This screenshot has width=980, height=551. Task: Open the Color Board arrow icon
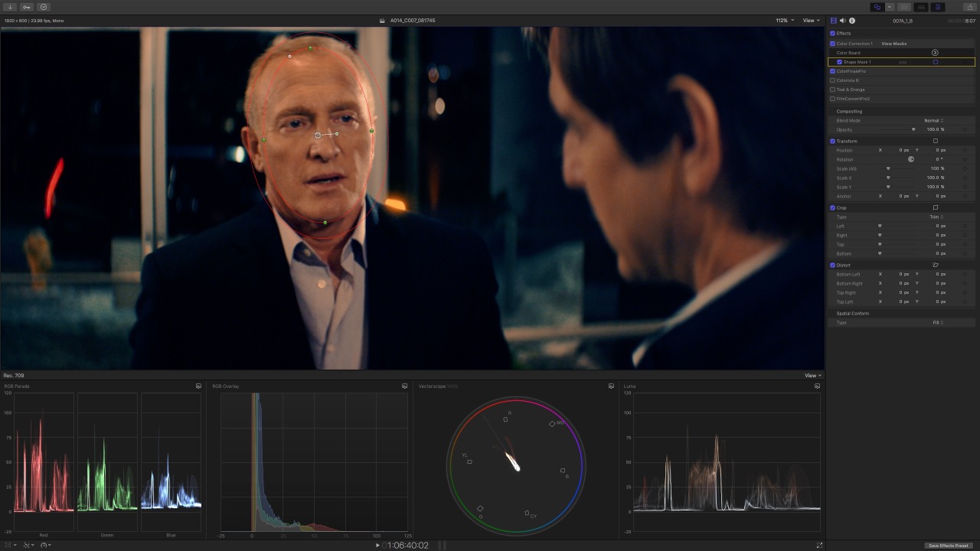(935, 53)
